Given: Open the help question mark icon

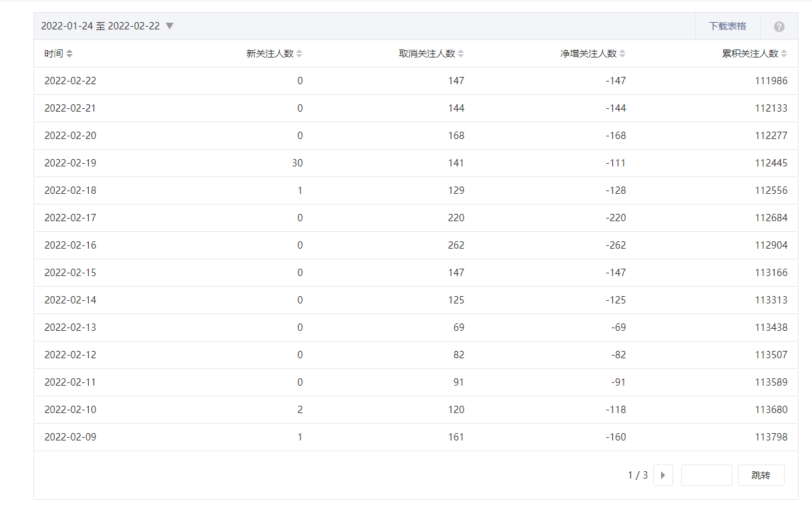Looking at the screenshot, I should click(x=779, y=27).
